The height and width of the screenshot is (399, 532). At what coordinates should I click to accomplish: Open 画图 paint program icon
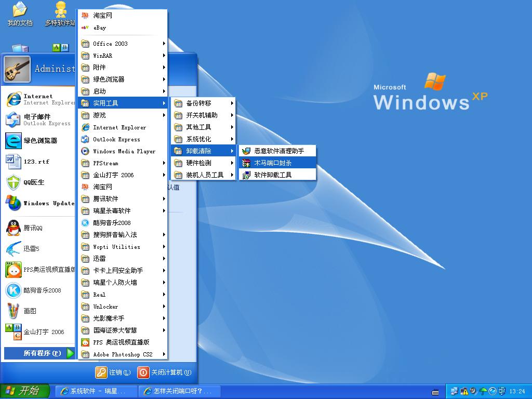point(13,311)
